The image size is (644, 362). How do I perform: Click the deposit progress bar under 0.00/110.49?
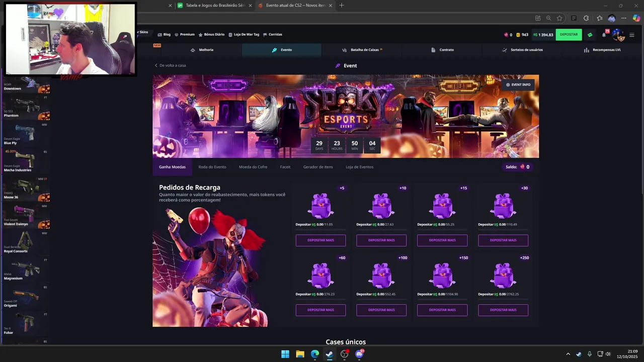point(503,230)
